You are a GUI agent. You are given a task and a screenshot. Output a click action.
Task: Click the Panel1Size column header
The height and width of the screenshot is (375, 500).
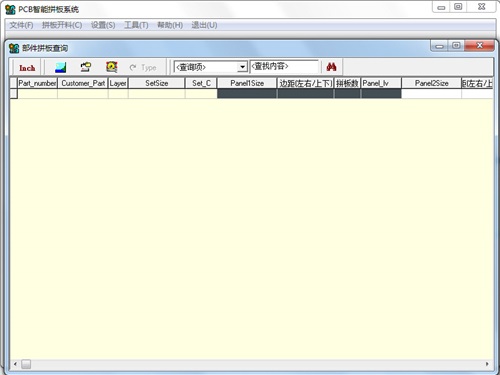pyautogui.click(x=247, y=83)
